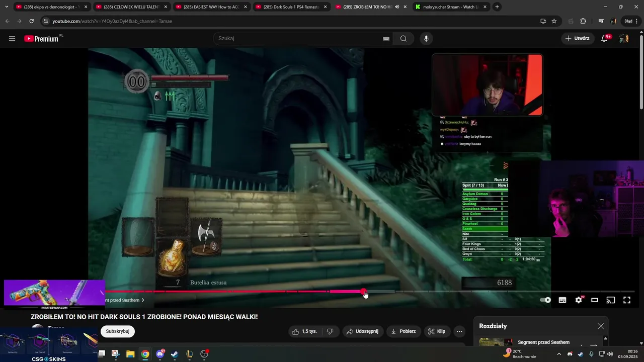This screenshot has height=362, width=644.
Task: Open Discord from the taskbar
Action: click(x=160, y=354)
